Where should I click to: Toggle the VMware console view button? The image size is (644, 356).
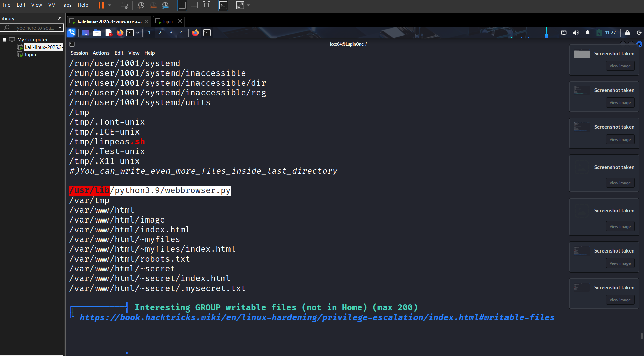223,5
